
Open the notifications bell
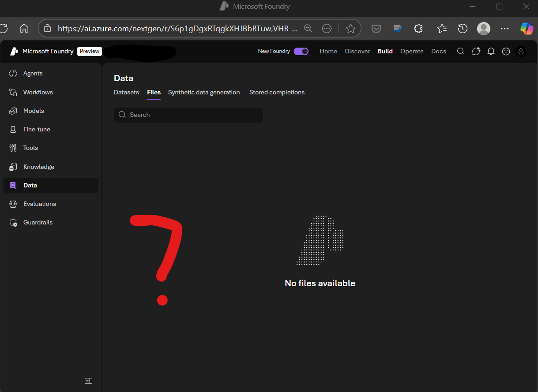491,51
